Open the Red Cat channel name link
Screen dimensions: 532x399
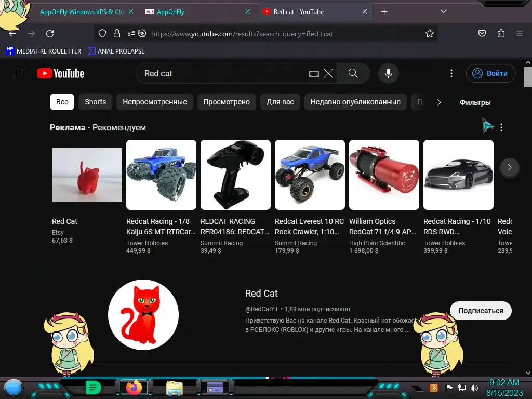[261, 293]
